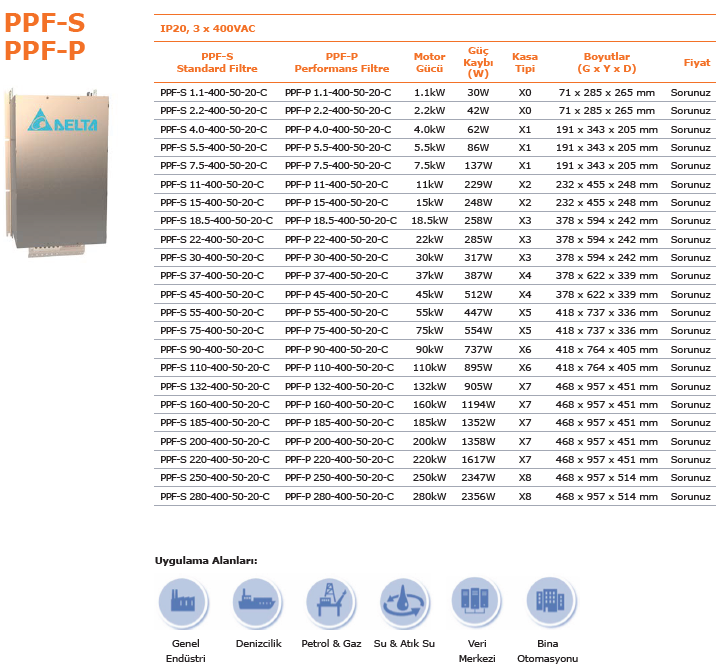The width and height of the screenshot is (724, 670).
Task: Click X8 case type in 280kW row
Action: (525, 496)
